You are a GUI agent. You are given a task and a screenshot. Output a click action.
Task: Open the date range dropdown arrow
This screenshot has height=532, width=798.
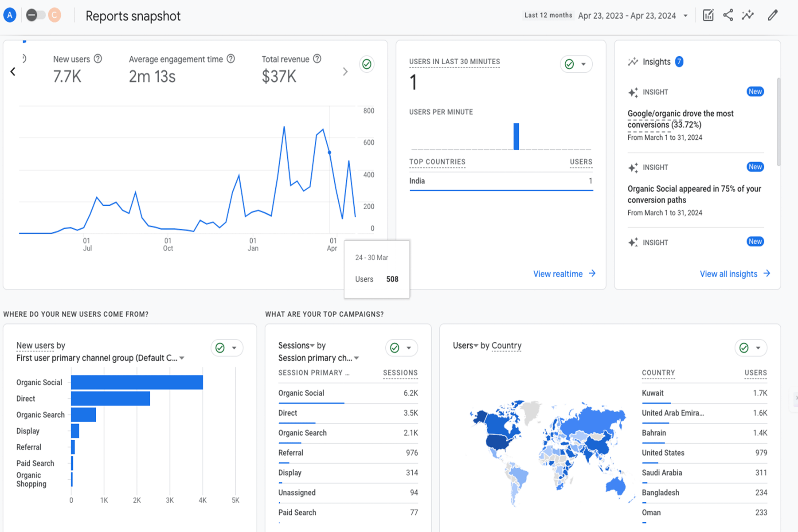click(685, 16)
